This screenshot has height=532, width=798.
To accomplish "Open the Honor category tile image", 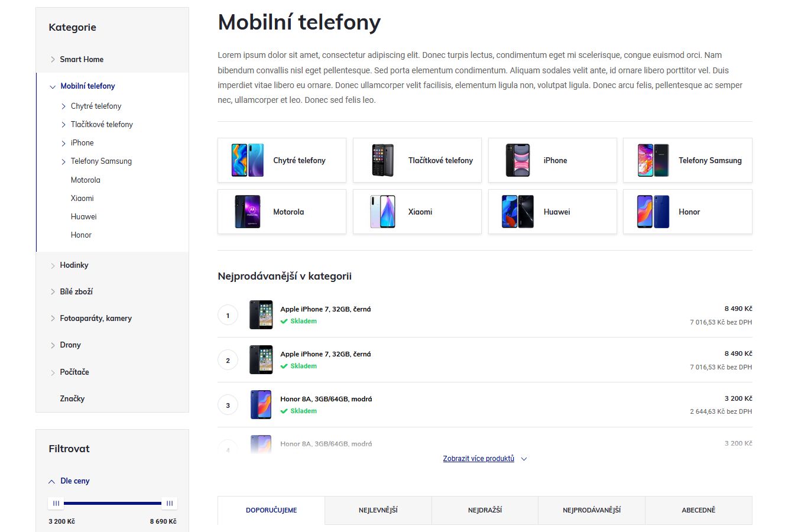I will [x=653, y=212].
